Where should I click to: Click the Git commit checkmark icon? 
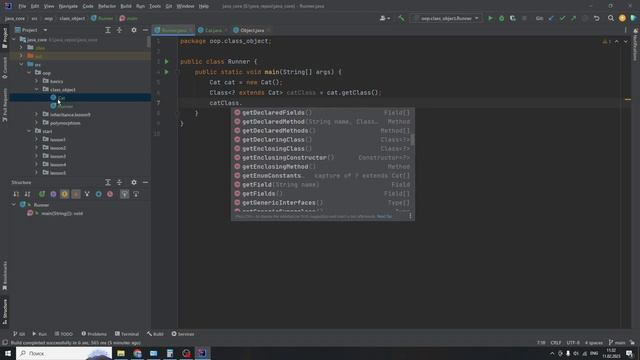tap(562, 18)
